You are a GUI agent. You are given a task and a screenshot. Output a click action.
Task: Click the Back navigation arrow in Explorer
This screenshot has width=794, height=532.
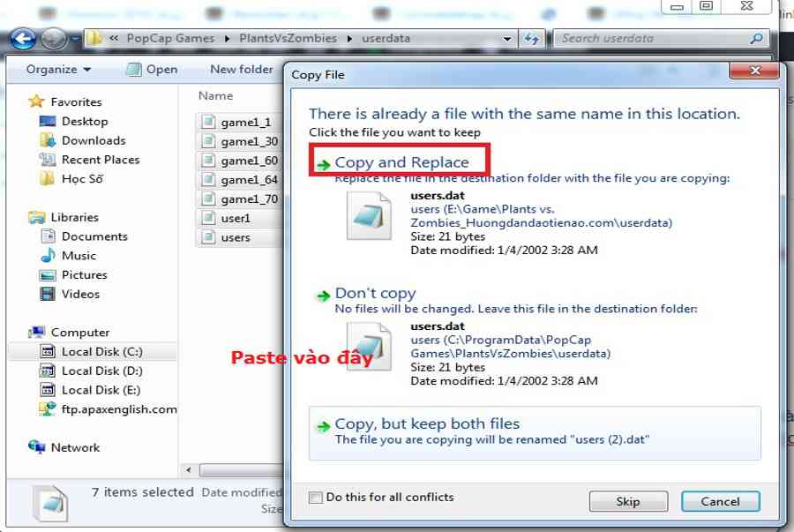(x=22, y=39)
